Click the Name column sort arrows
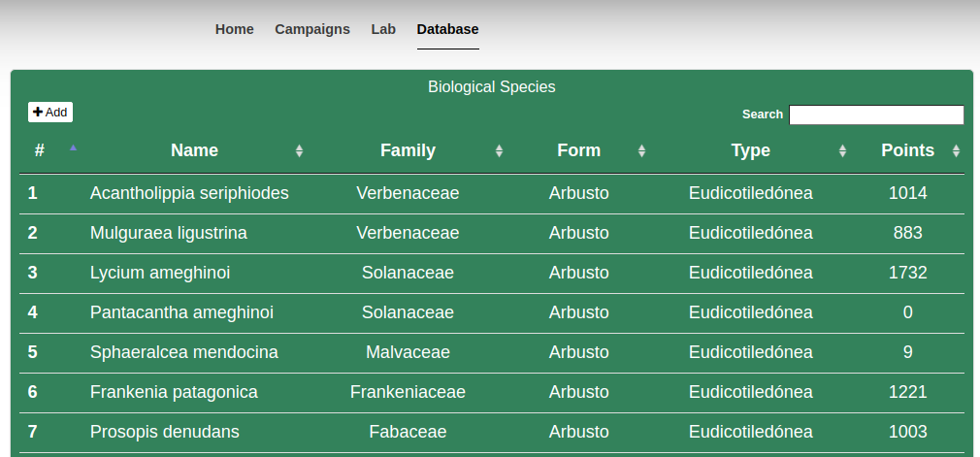Image resolution: width=980 pixels, height=457 pixels. point(299,151)
